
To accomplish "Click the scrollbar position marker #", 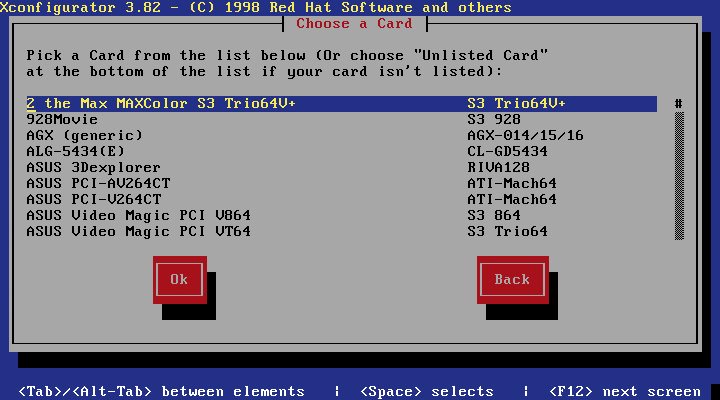I will 679,104.
